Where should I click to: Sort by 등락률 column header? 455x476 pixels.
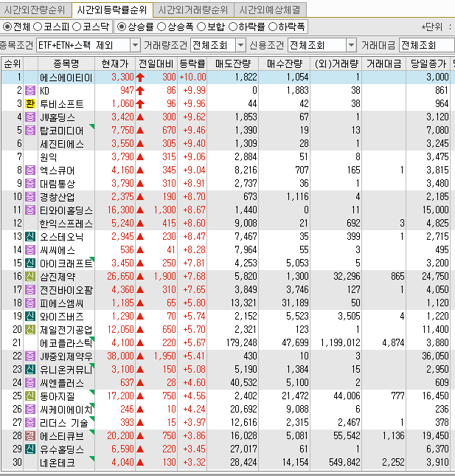point(192,63)
